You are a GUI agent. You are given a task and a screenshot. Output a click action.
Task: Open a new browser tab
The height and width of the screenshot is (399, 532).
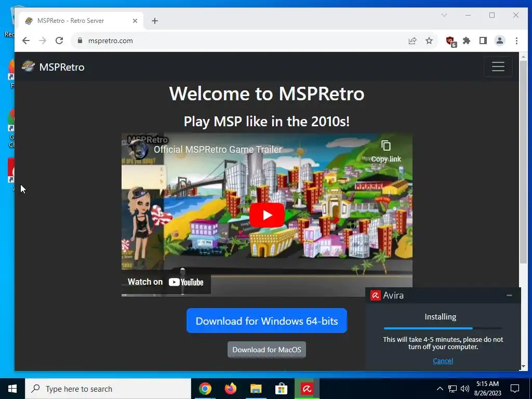[155, 21]
